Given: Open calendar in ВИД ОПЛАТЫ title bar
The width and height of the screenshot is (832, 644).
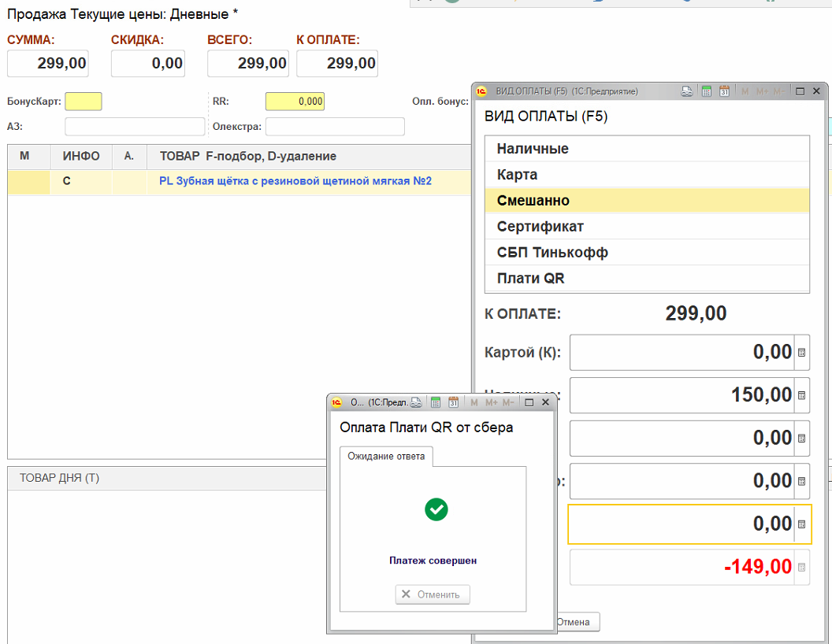Looking at the screenshot, I should coord(725,91).
